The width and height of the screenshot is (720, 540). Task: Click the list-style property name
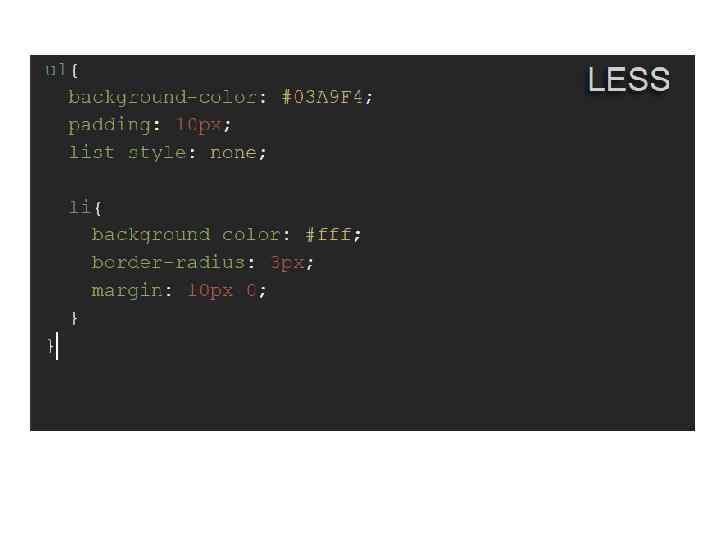tap(127, 152)
